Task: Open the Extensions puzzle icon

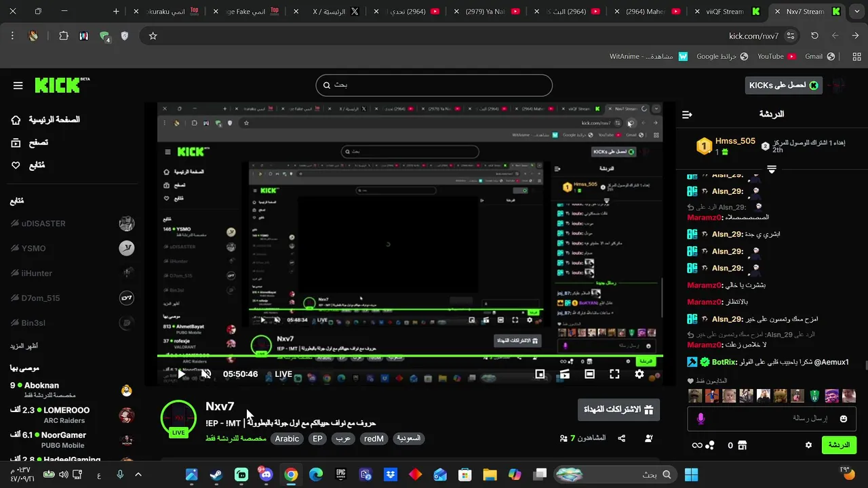Action: (64, 36)
